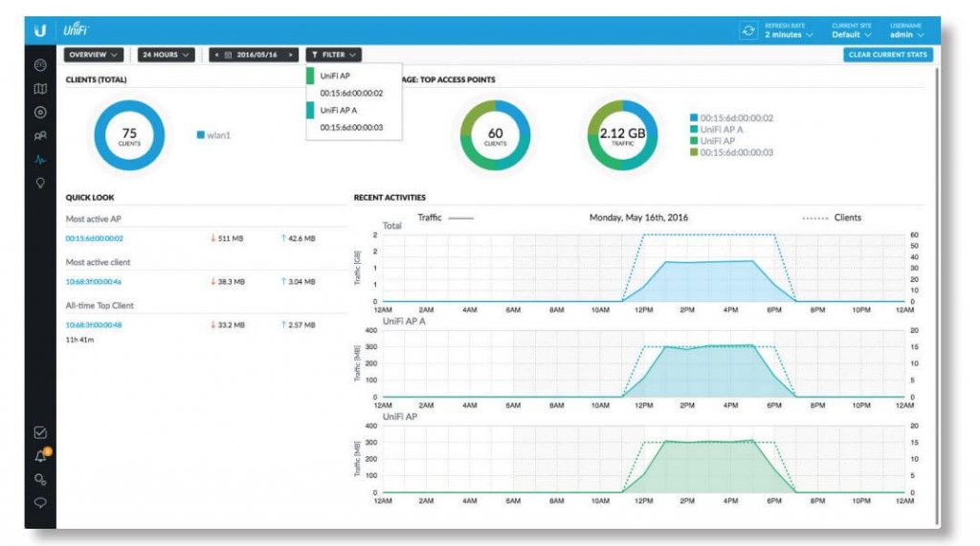Viewport: 980px width, 546px height.
Task: Open the Devices sidebar icon
Action: pos(40,113)
